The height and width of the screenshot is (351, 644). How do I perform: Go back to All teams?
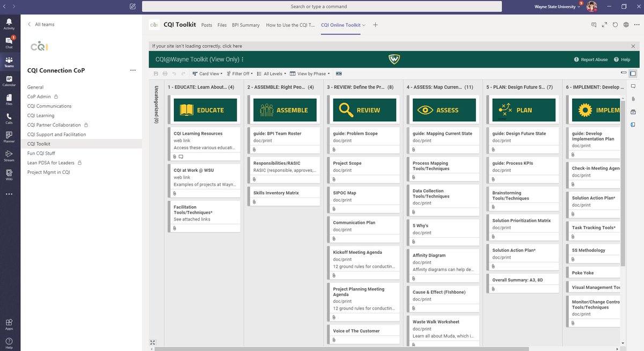pos(41,24)
